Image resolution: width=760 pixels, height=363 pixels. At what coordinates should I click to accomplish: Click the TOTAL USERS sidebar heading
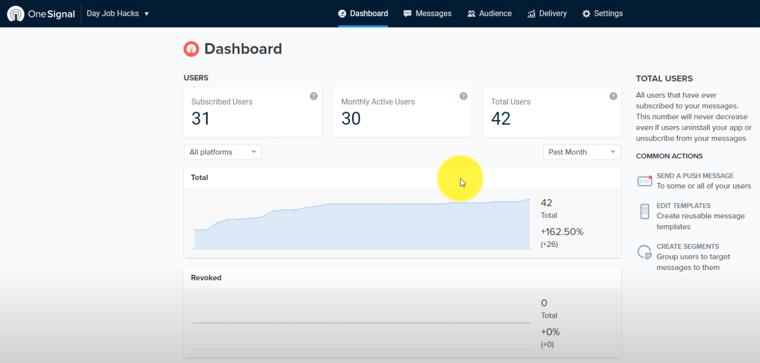coord(664,79)
